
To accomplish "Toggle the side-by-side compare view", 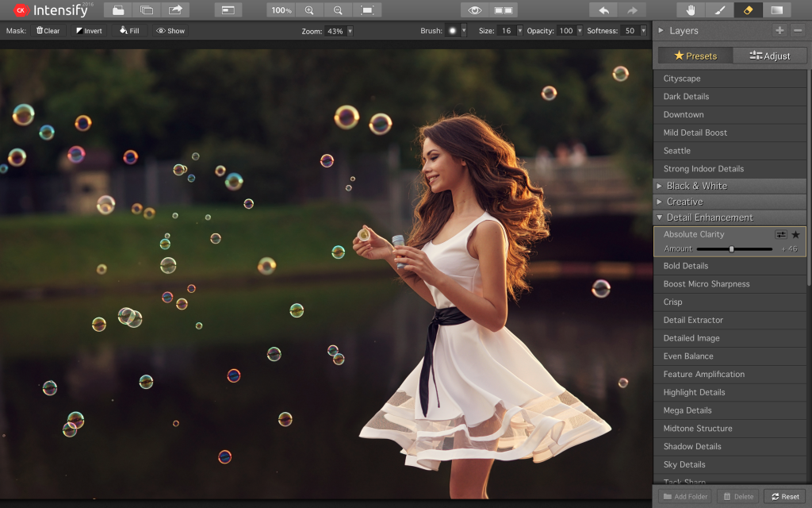I will coord(503,10).
